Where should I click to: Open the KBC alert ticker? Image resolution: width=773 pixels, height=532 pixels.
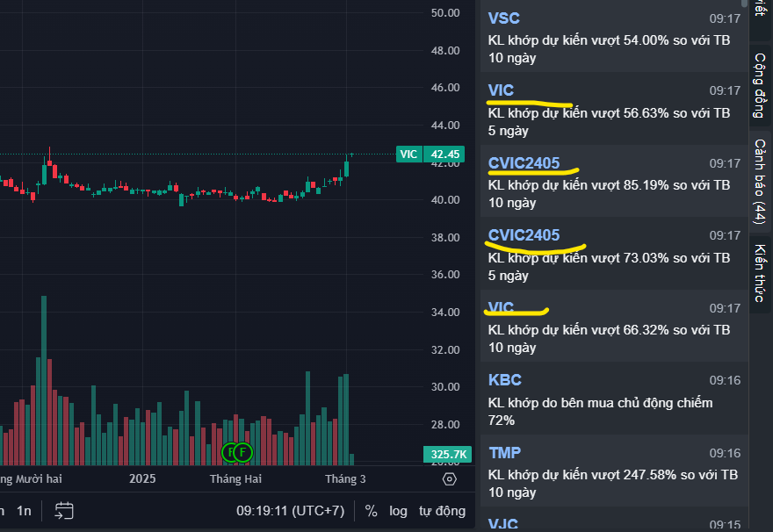point(504,380)
